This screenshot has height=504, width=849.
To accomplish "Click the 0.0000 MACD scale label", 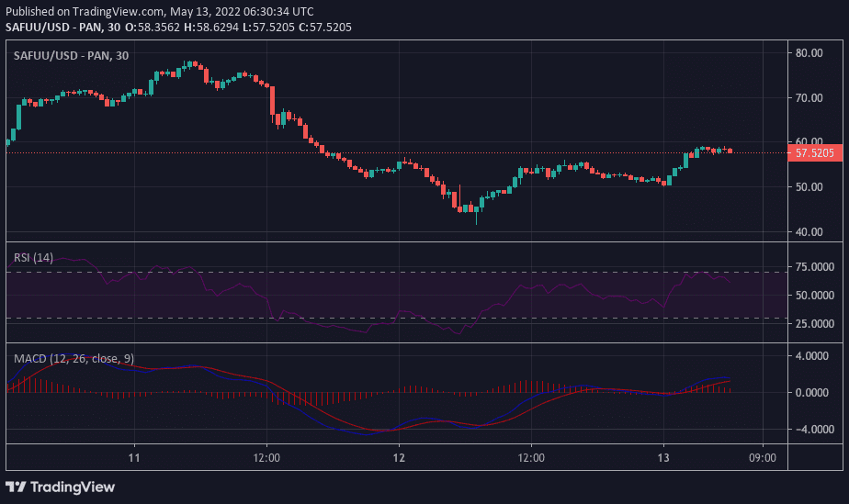I will [815, 393].
